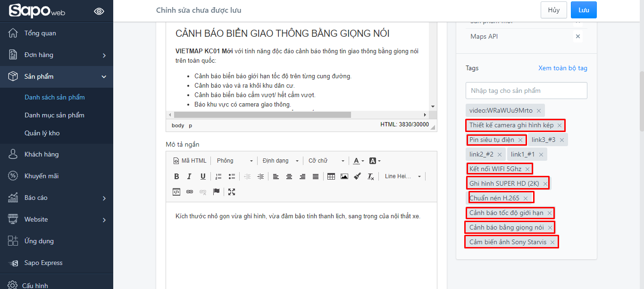Screen dimensions: 644x289
Task: Remove tag link1_#1
Action: pyautogui.click(x=541, y=155)
